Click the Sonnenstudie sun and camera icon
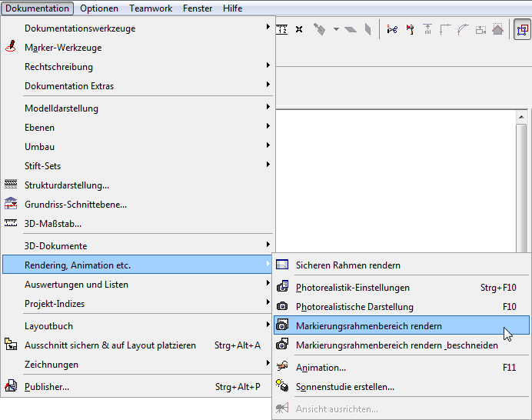The width and height of the screenshot is (532, 420). coord(282,385)
